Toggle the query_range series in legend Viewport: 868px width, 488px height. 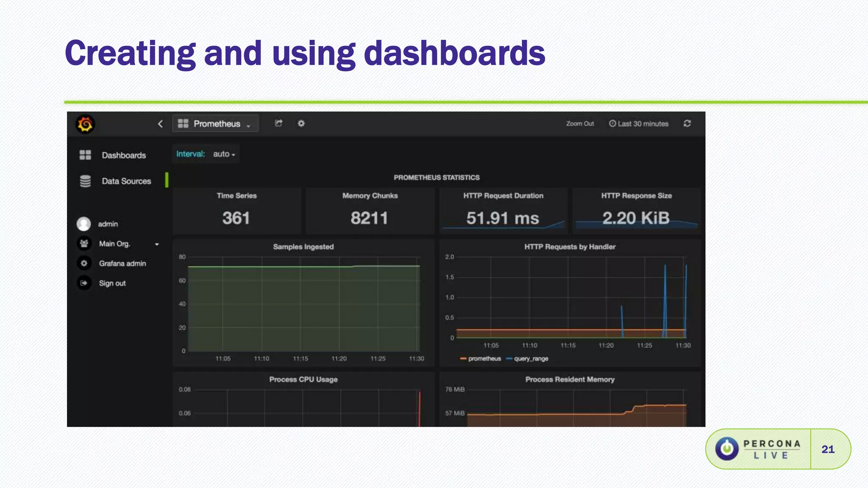(531, 358)
